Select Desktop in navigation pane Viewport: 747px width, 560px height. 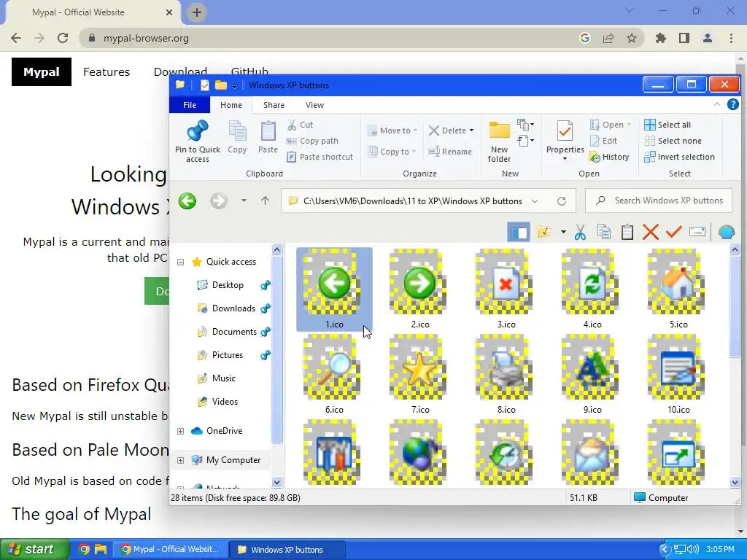(x=228, y=285)
